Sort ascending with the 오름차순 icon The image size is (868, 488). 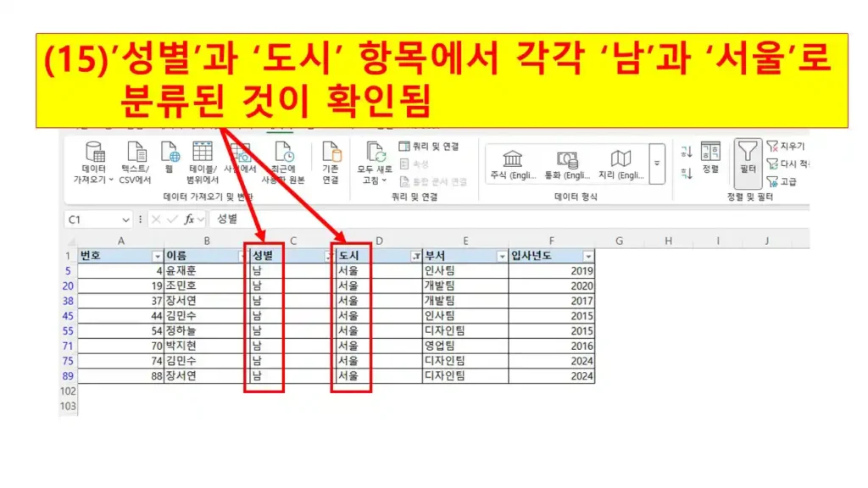(687, 152)
